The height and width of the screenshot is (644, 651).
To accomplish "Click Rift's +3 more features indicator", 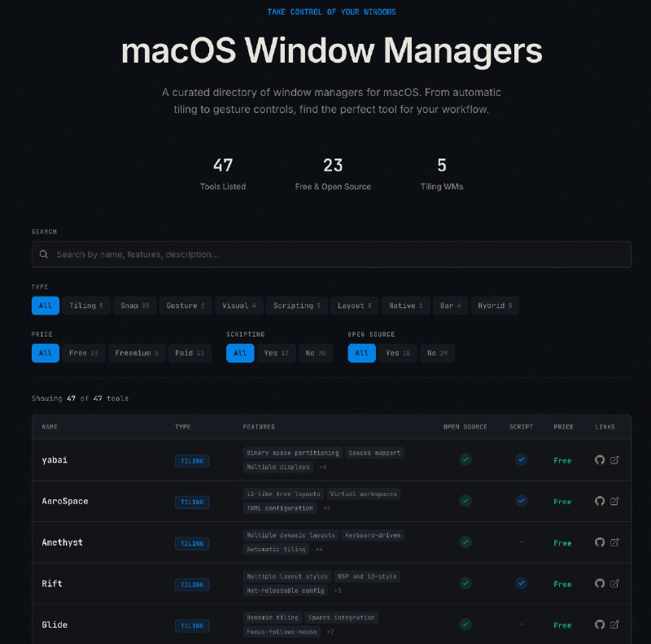I will pos(337,590).
